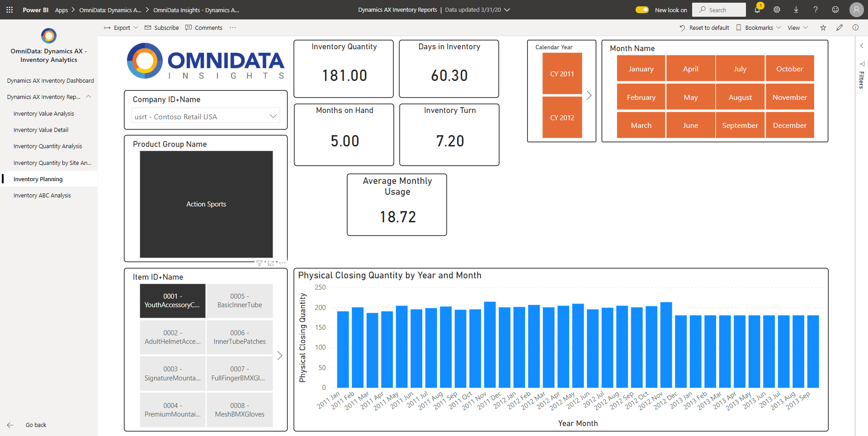The image size is (868, 436).
Task: Select CY 2011 calendar year tile
Action: tap(562, 74)
